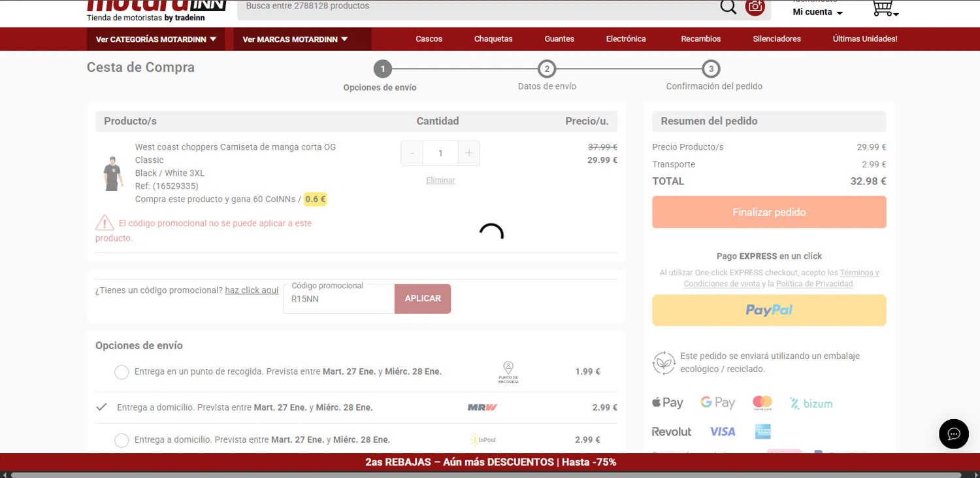Click the Apple Pay logo
The width and height of the screenshot is (980, 478).
[668, 403]
